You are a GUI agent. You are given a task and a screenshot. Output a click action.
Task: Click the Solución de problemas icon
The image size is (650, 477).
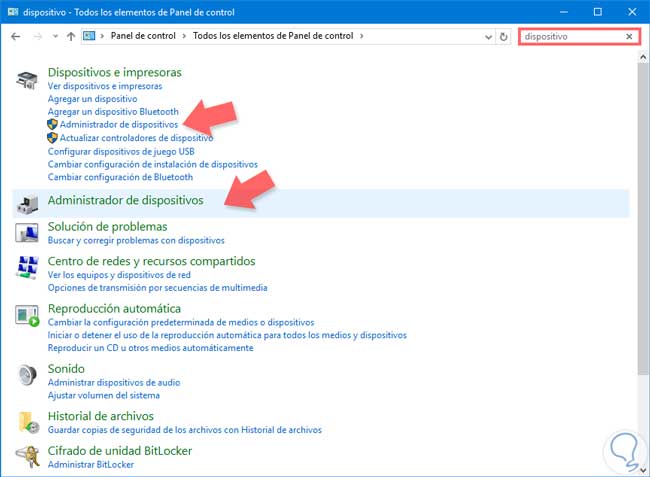[x=27, y=232]
